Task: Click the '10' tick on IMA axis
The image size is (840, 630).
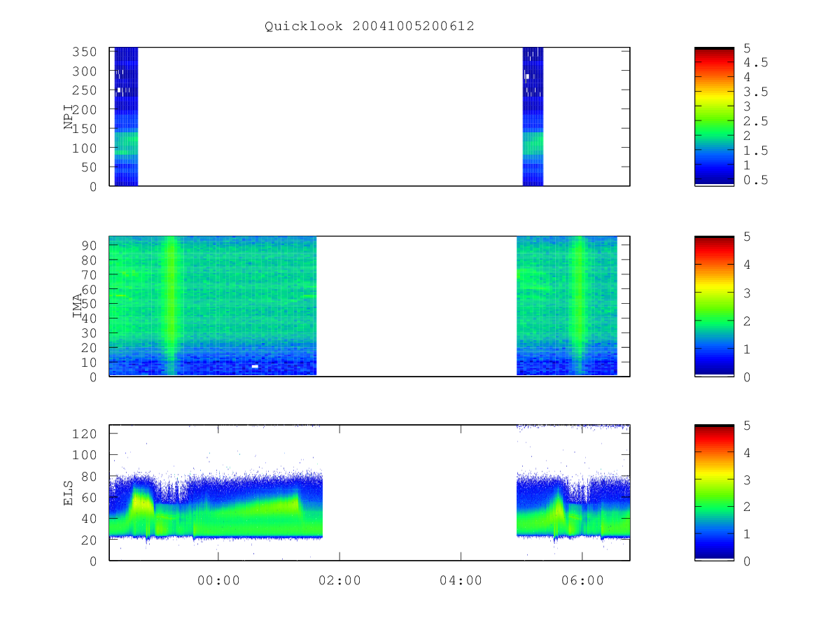Action: (x=90, y=363)
